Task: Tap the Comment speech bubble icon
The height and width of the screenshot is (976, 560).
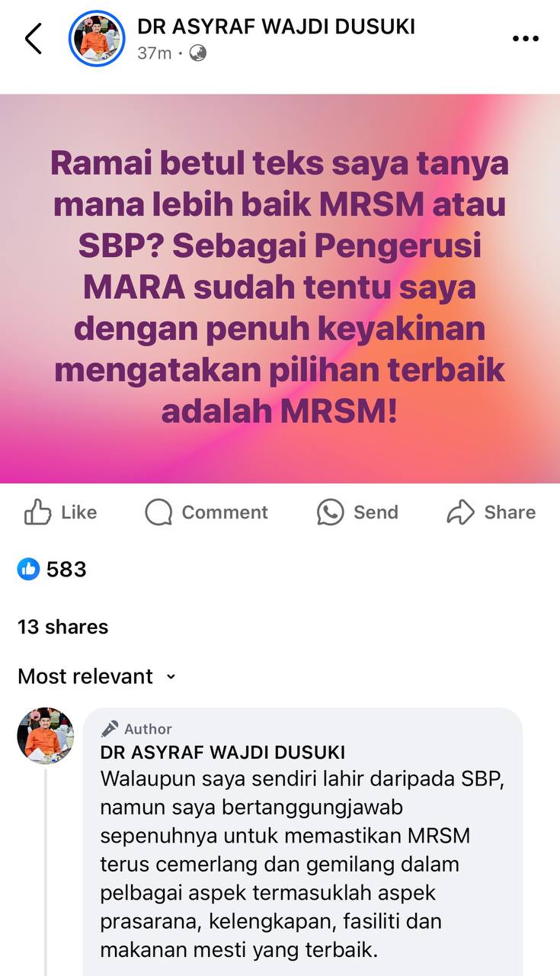Action: pyautogui.click(x=158, y=512)
